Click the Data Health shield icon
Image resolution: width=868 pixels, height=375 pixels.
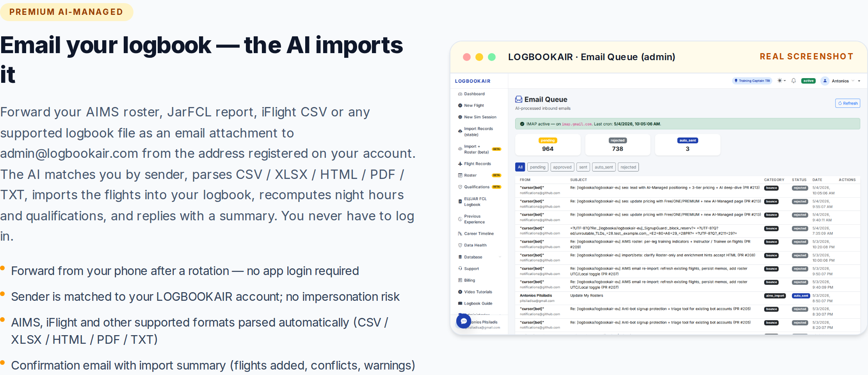460,245
